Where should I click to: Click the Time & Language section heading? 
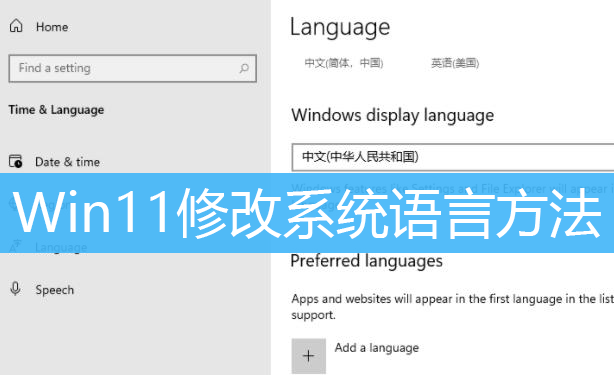pos(56,110)
